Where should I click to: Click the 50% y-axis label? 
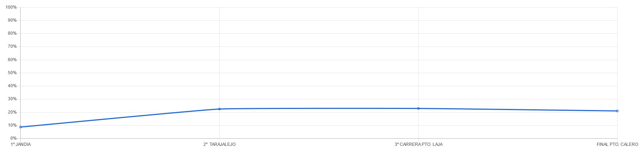tap(12, 73)
